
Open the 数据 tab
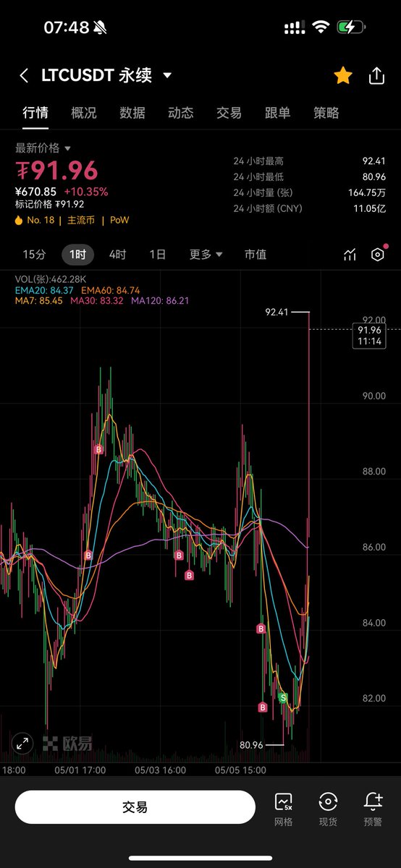132,113
